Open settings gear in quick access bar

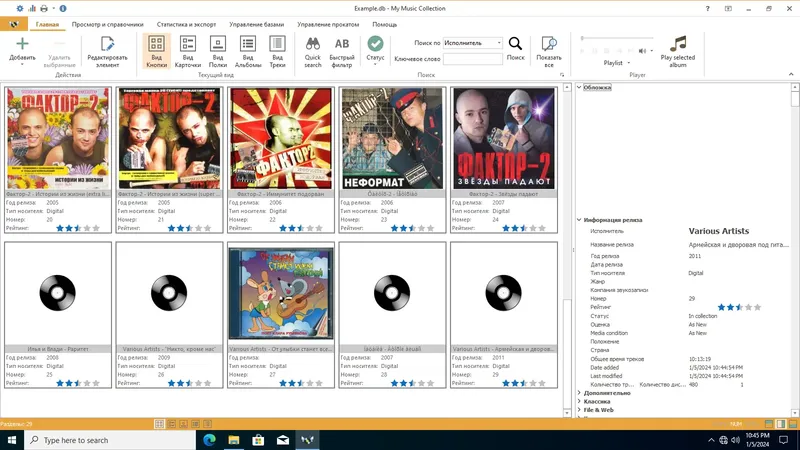pyautogui.click(x=20, y=8)
